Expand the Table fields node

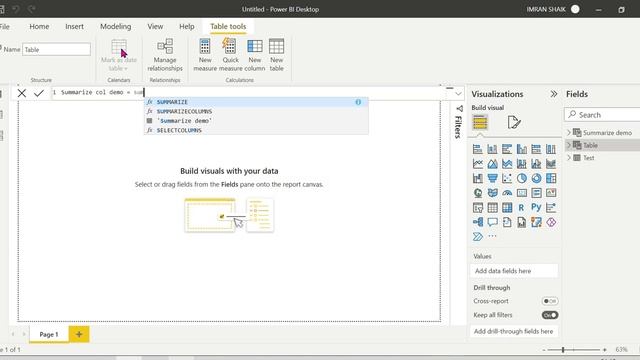coord(569,145)
